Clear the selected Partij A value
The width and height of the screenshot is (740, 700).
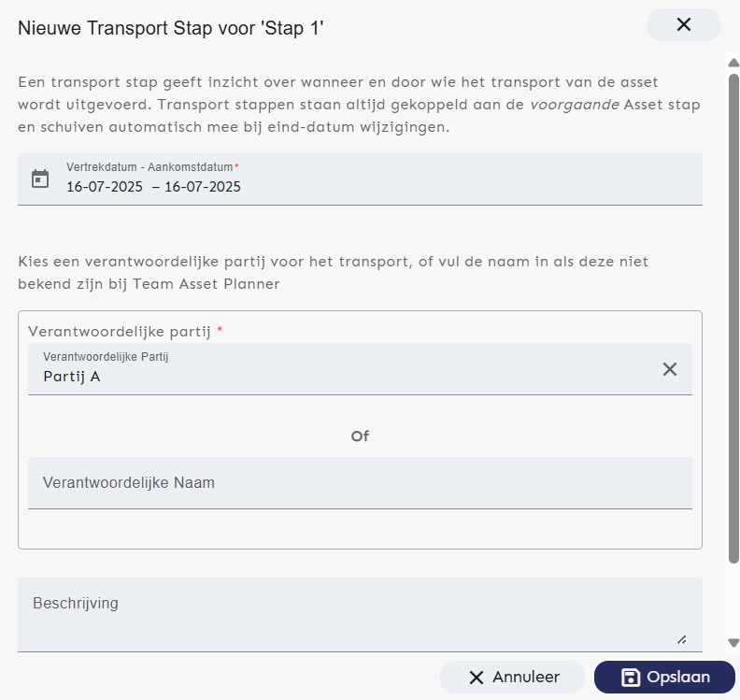click(670, 369)
